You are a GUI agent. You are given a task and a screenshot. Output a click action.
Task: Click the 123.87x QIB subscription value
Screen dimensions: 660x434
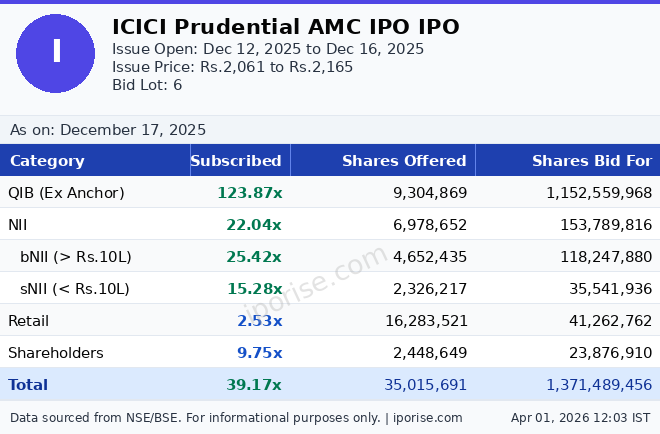coord(249,193)
